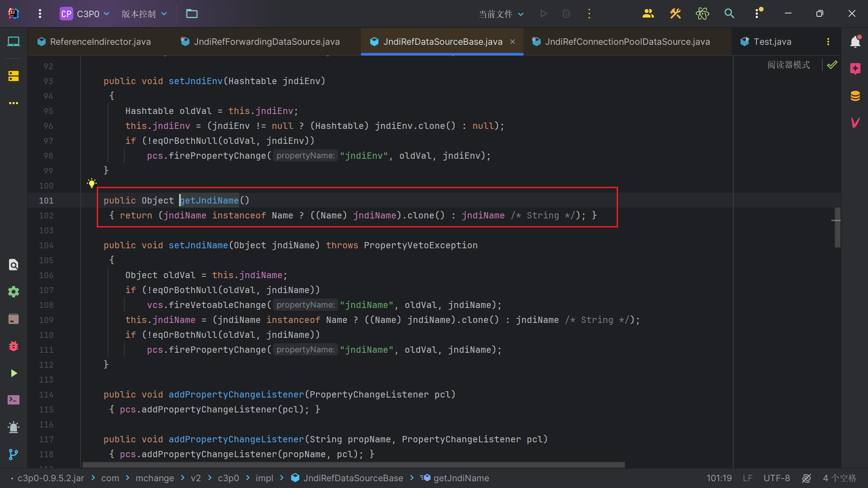
Task: Click the setJndiName method name
Action: [198, 245]
